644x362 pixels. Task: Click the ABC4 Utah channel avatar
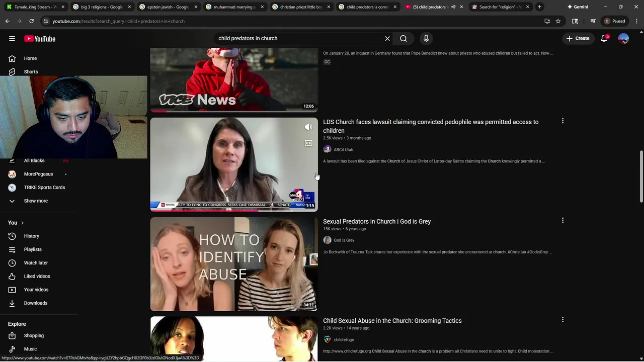[x=327, y=150]
